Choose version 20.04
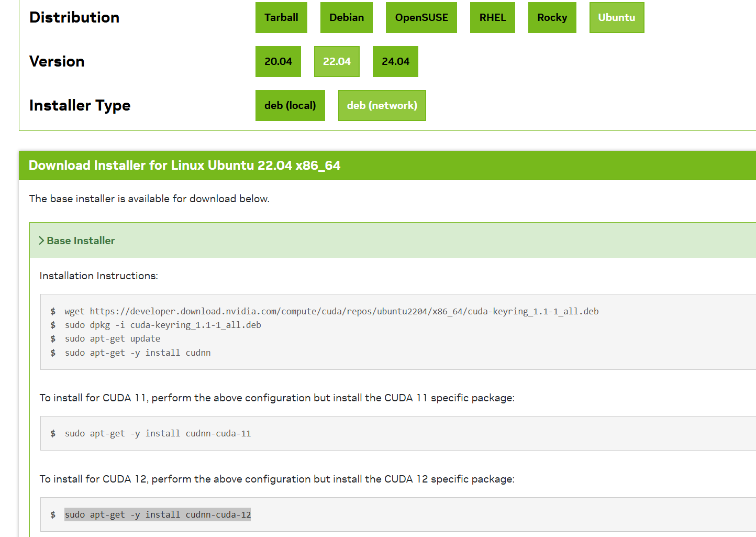This screenshot has height=537, width=756. [278, 61]
